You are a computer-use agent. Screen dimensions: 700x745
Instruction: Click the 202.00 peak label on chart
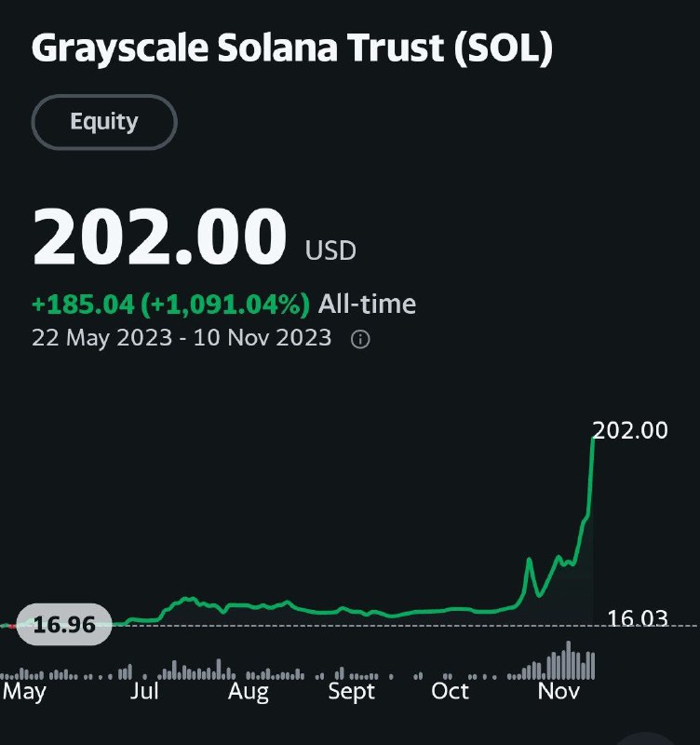coord(630,430)
